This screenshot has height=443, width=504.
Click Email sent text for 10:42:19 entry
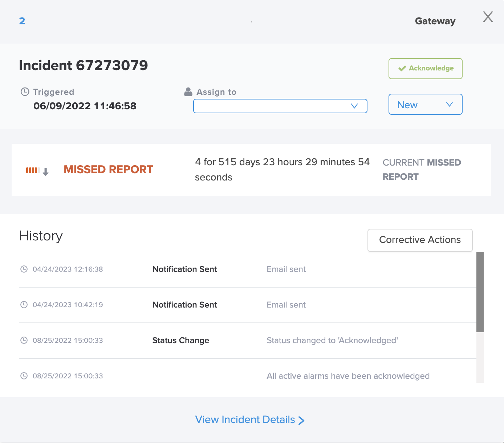coord(286,305)
